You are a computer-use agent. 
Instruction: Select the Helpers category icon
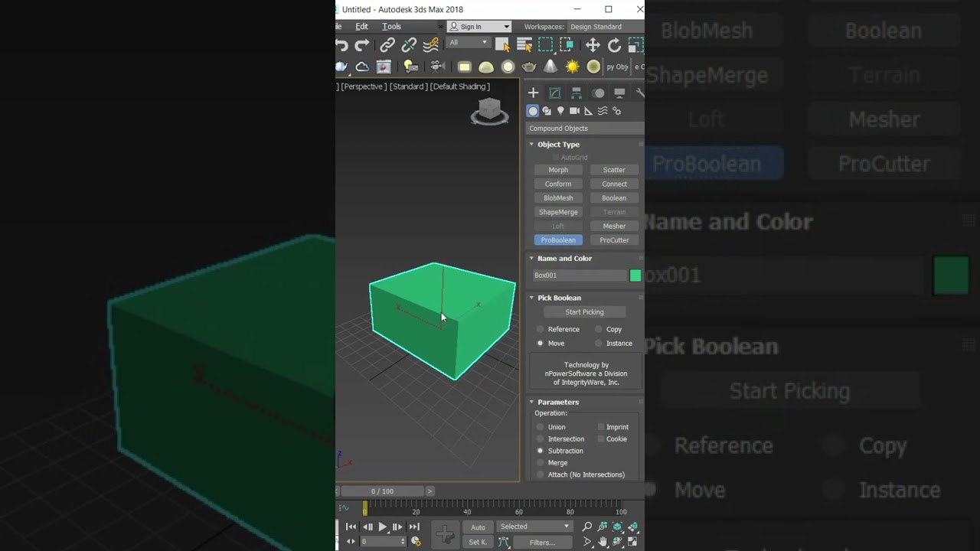pos(588,111)
